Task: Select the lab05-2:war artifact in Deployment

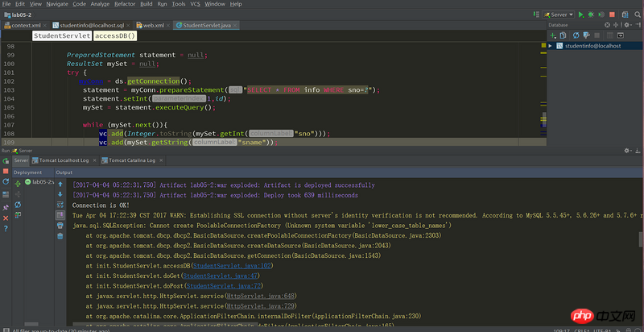Action: tap(39, 182)
